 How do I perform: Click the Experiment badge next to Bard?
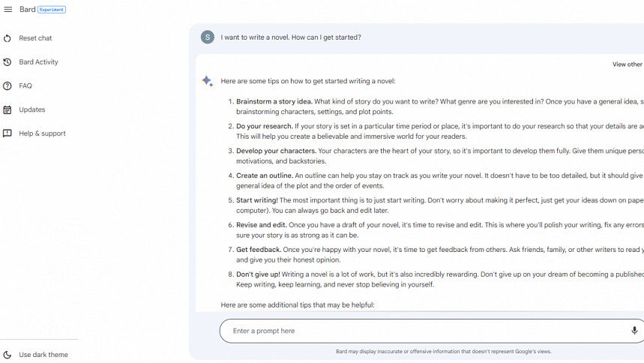52,10
